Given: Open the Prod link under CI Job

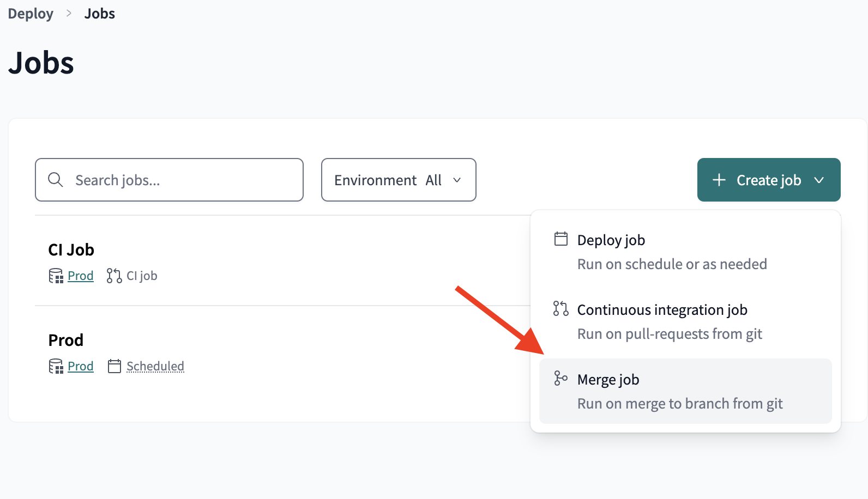Looking at the screenshot, I should [x=81, y=276].
